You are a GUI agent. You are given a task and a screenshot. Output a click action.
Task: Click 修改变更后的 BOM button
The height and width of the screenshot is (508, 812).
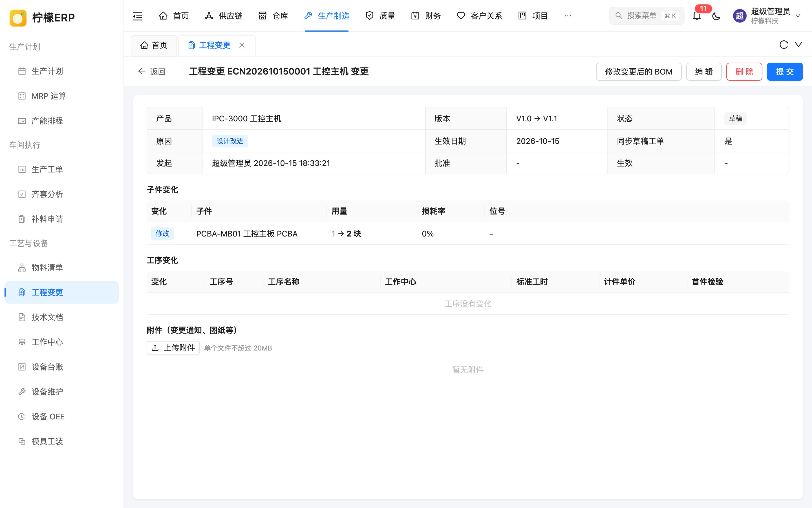639,72
